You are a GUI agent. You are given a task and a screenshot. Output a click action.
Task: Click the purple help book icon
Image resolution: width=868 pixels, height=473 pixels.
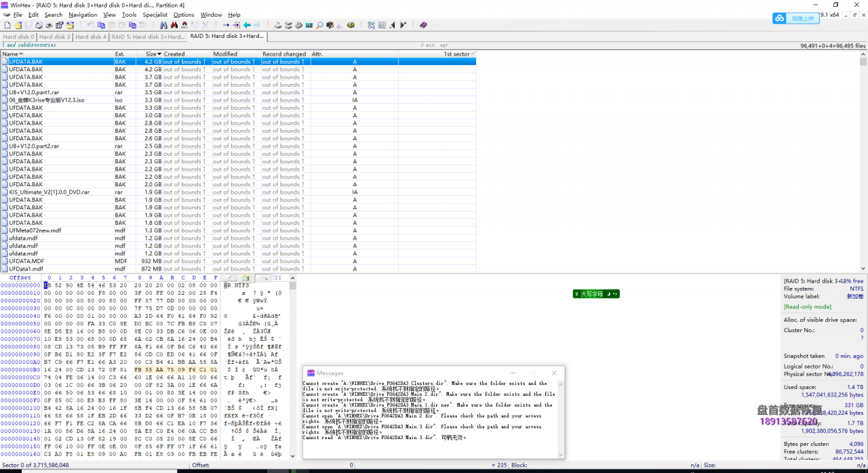click(x=423, y=25)
